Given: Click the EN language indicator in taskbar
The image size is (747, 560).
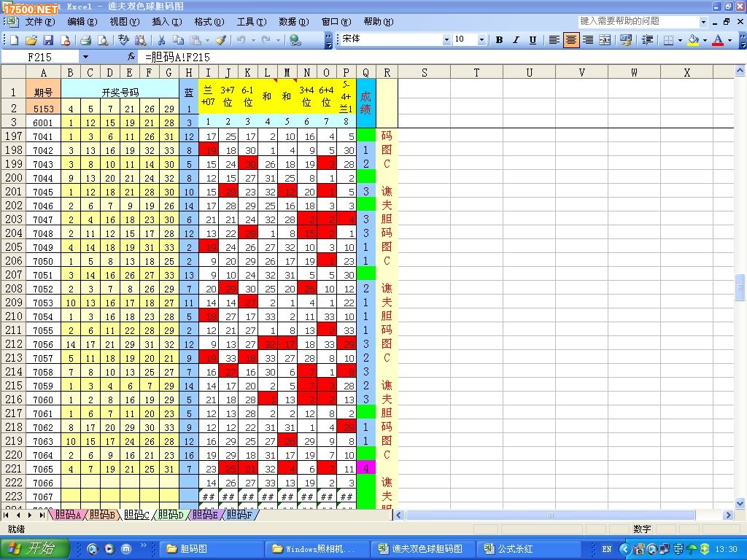Looking at the screenshot, I should (x=606, y=549).
